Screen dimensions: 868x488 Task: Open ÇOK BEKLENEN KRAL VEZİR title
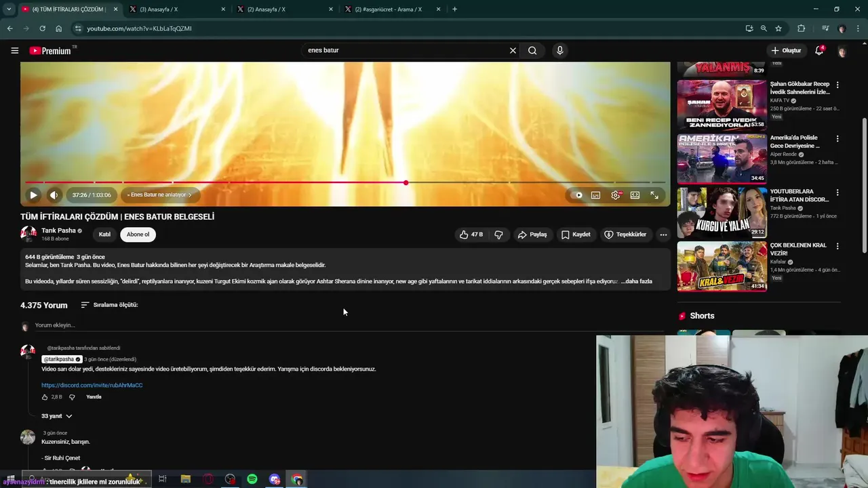click(798, 249)
